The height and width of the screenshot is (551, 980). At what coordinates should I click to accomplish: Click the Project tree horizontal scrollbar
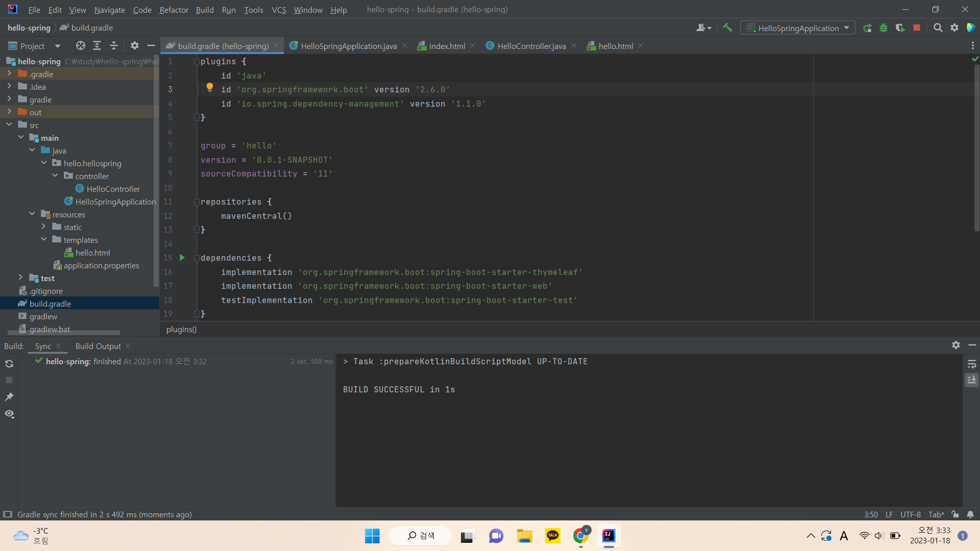(64, 333)
